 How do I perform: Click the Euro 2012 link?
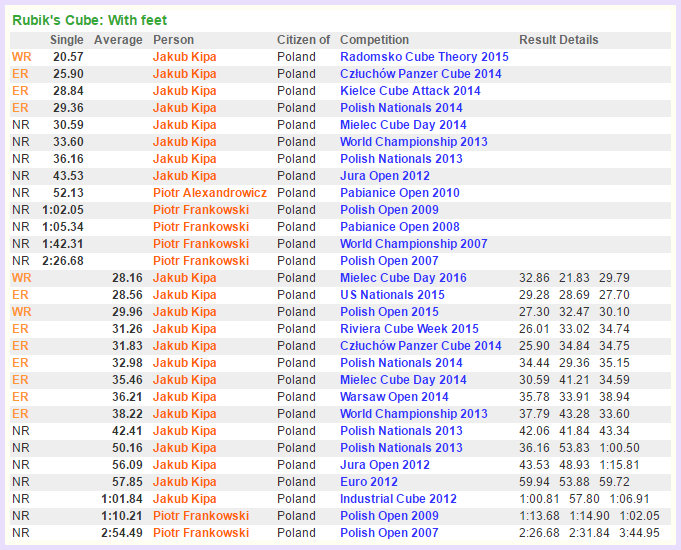369,482
